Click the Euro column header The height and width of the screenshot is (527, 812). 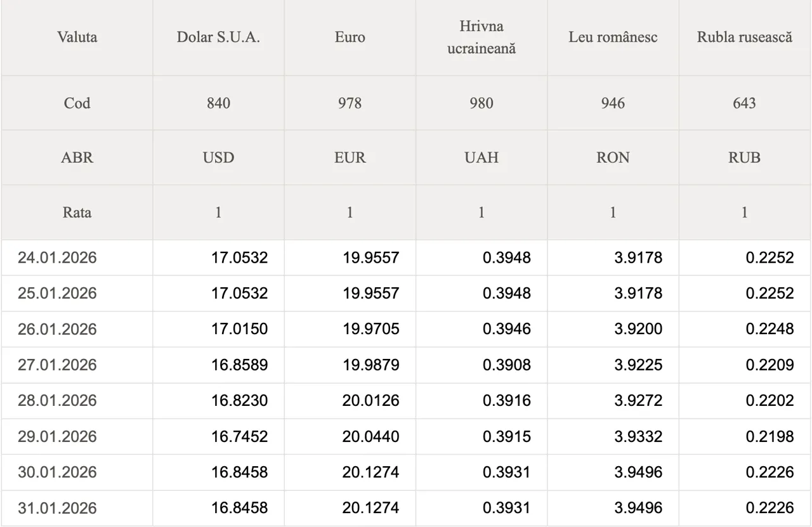pyautogui.click(x=350, y=37)
